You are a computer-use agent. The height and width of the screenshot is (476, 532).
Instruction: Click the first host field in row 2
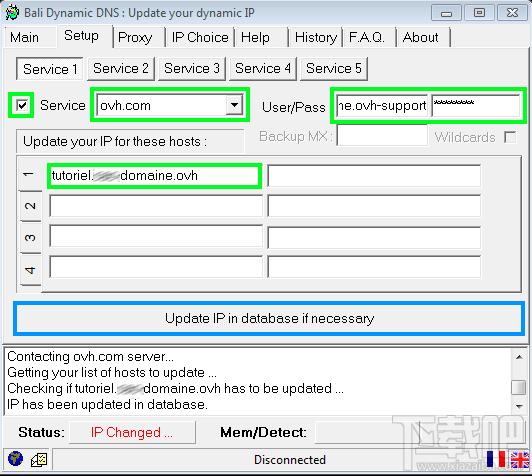(x=156, y=206)
